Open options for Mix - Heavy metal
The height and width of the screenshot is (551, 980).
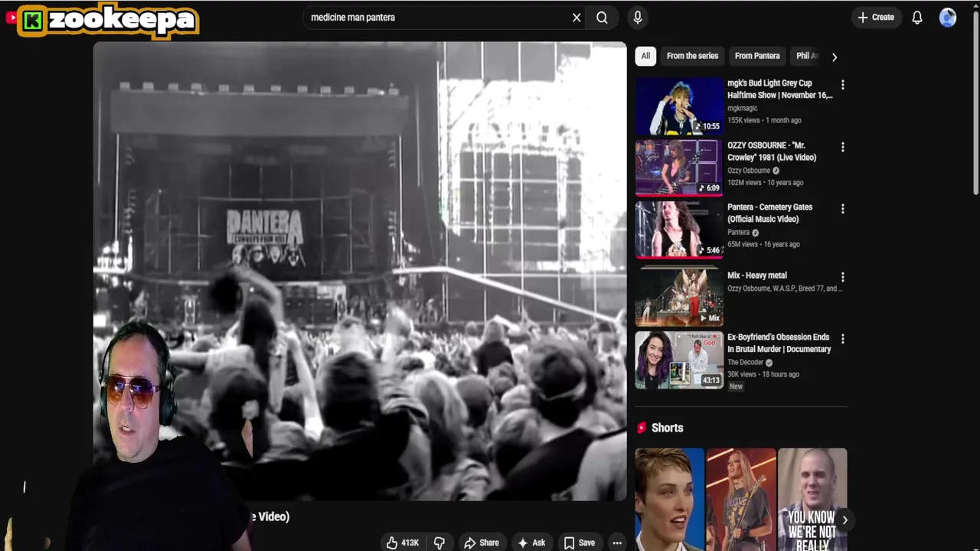[x=842, y=277]
